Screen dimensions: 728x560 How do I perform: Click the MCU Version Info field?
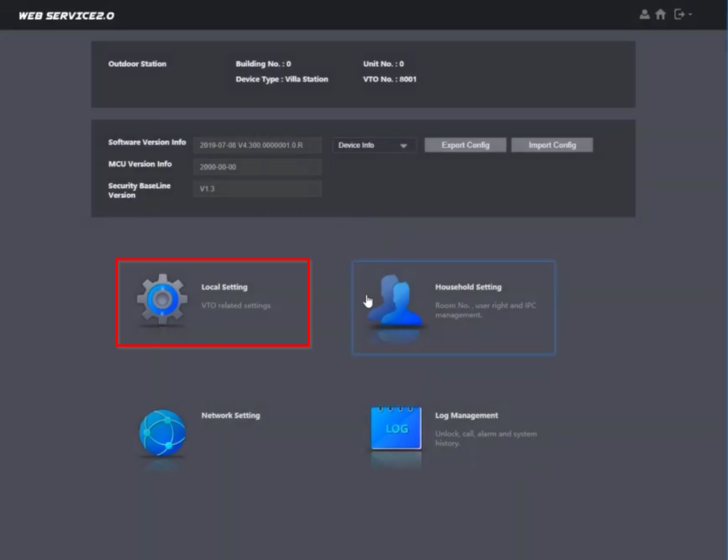(x=257, y=167)
